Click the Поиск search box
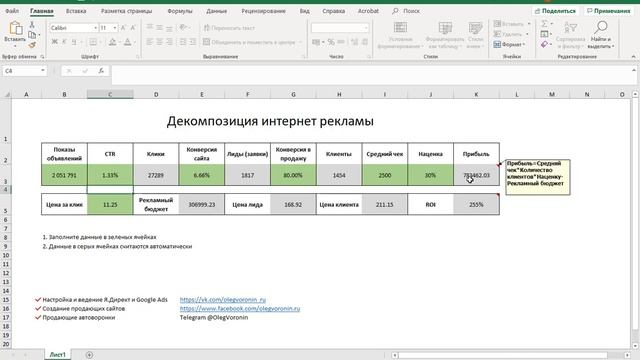This screenshot has height=360, width=640. tap(406, 11)
